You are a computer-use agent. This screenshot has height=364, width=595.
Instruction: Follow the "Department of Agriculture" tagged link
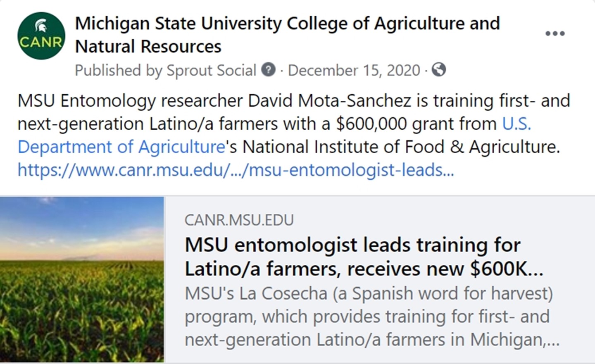[x=121, y=147]
